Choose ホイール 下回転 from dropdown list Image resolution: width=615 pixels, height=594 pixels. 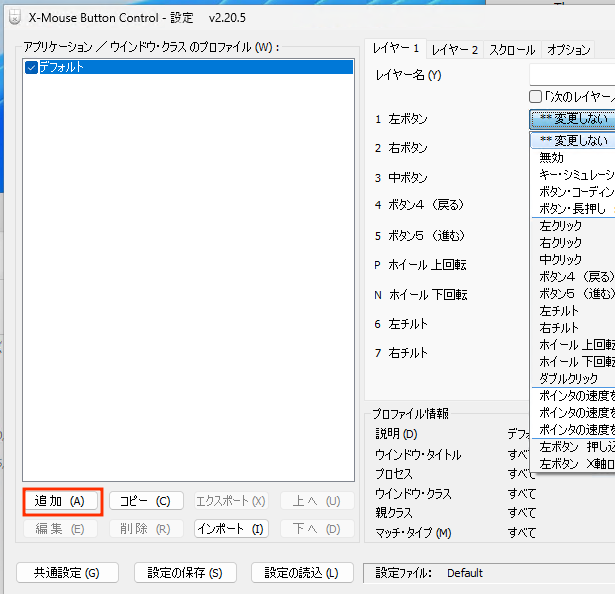(573, 362)
